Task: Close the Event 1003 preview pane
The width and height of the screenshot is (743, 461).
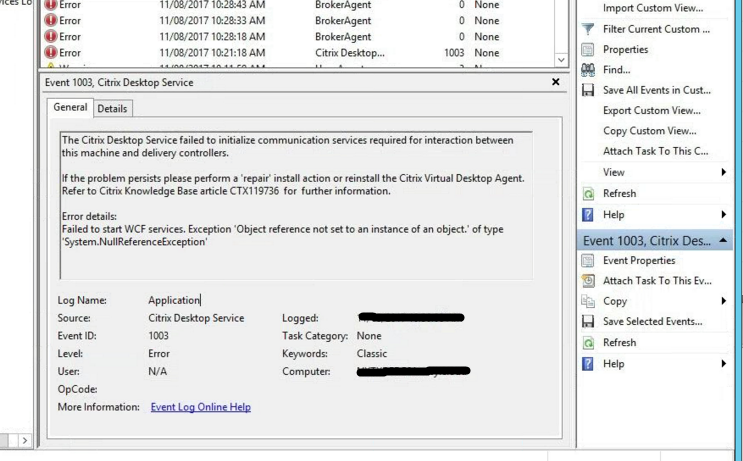Action: pos(556,82)
